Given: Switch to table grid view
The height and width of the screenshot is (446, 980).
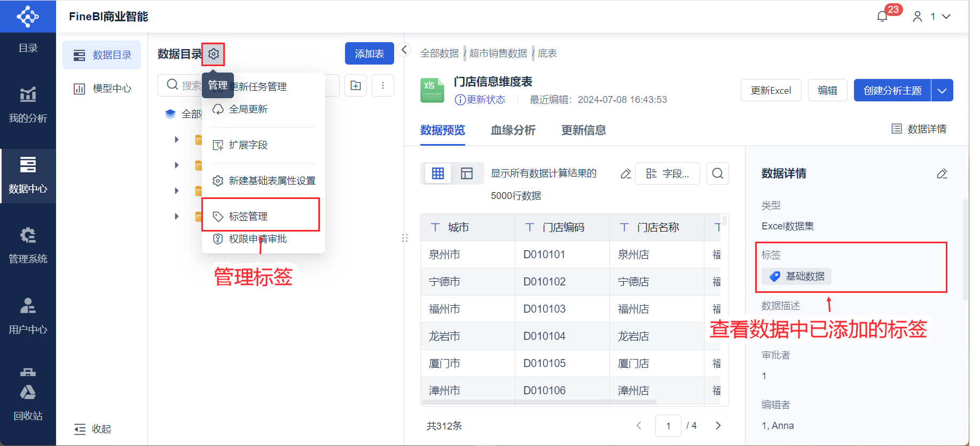Looking at the screenshot, I should tap(438, 173).
